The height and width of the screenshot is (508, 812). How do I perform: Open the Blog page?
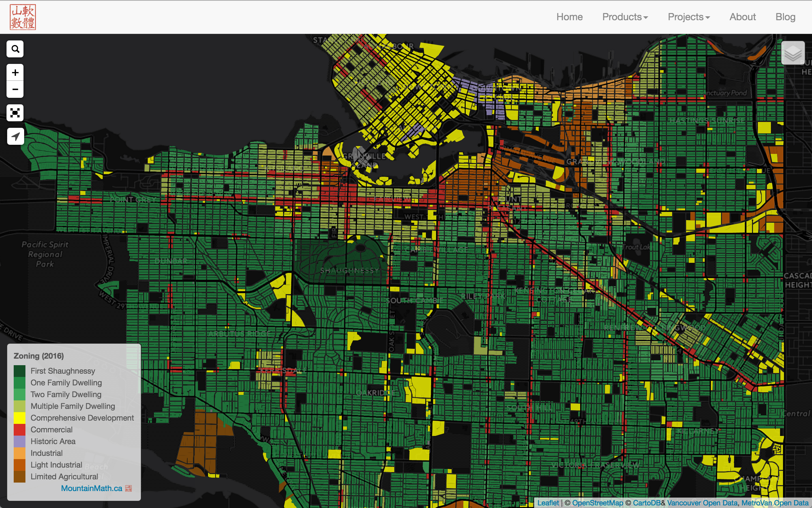tap(785, 17)
